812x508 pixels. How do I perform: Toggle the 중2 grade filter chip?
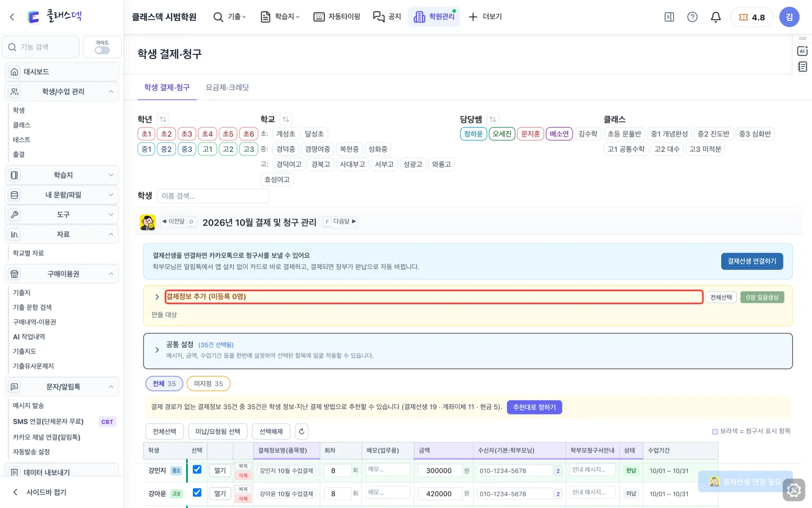(x=166, y=149)
